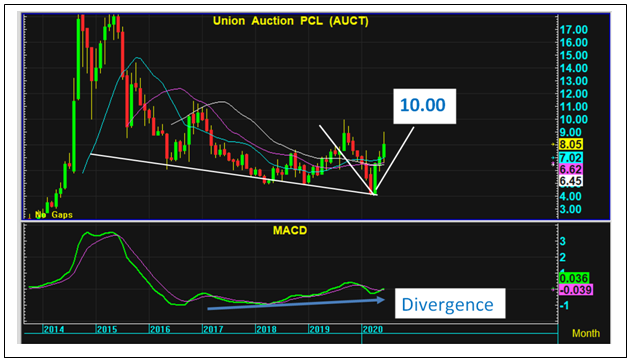Click the magenta -0.039 signal value label

(576, 290)
